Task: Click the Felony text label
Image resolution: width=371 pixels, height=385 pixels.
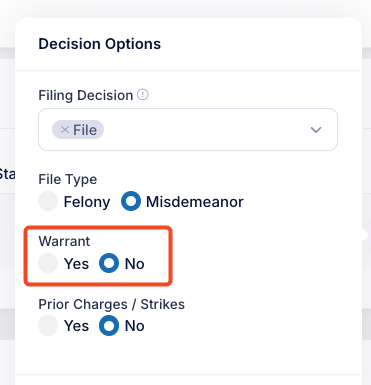Action: (87, 202)
